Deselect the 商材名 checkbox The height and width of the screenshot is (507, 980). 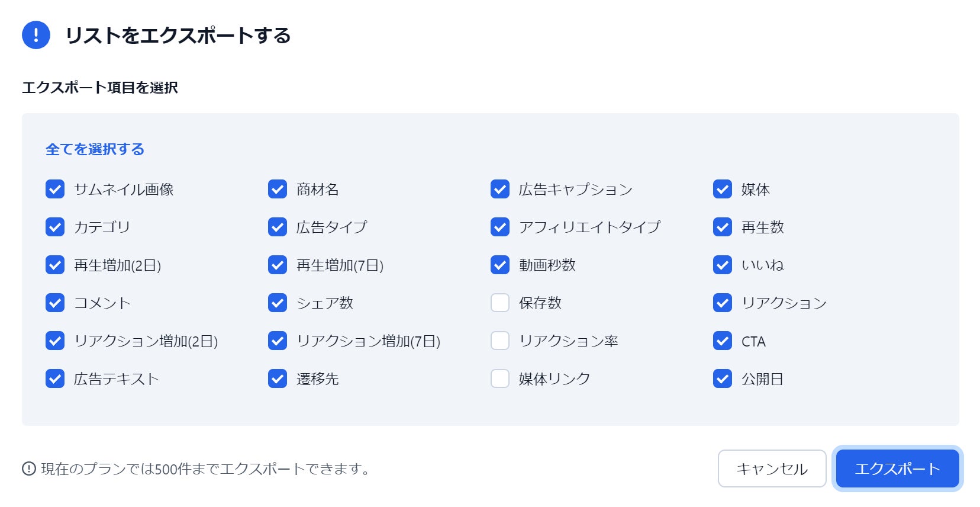coord(278,190)
